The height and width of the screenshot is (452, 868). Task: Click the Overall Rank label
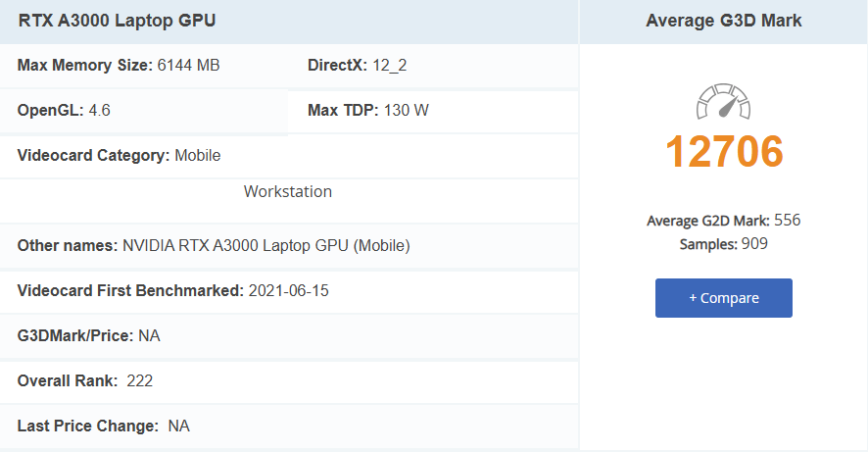point(66,380)
